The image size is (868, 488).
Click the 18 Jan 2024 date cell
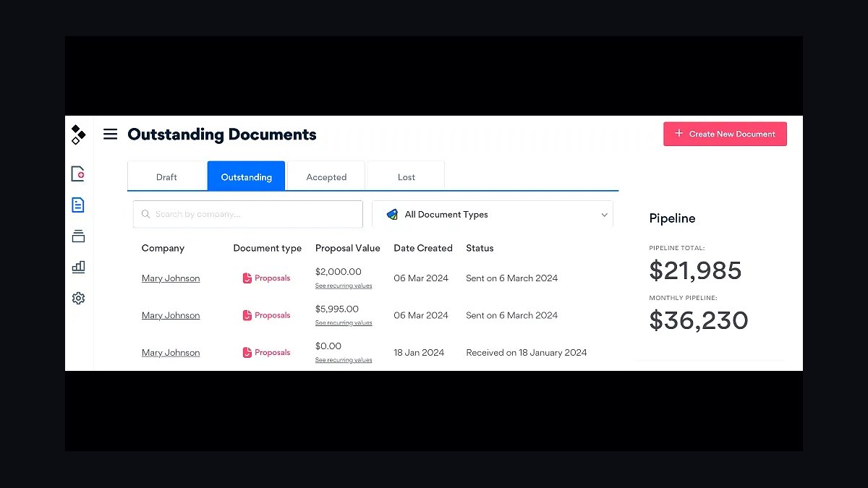419,353
